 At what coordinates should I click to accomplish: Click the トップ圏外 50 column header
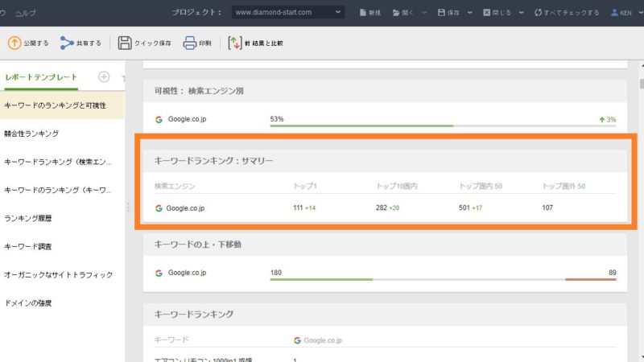click(563, 186)
